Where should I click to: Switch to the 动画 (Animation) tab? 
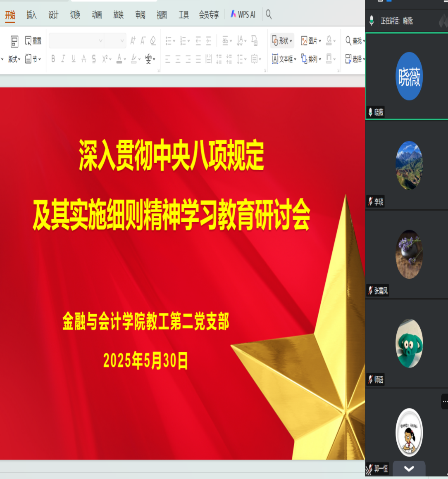click(97, 15)
